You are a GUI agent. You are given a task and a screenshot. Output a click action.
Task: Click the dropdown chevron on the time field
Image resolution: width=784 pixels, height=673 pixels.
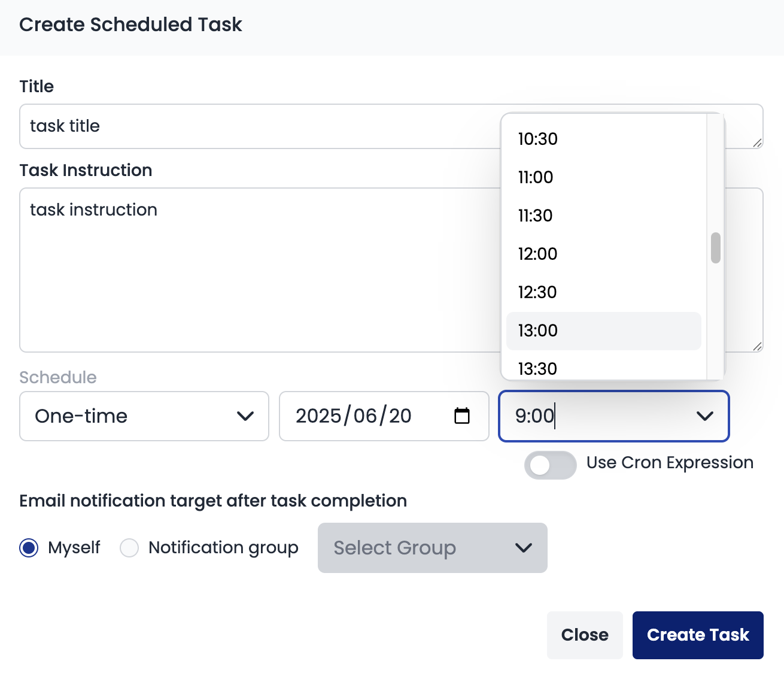click(705, 416)
